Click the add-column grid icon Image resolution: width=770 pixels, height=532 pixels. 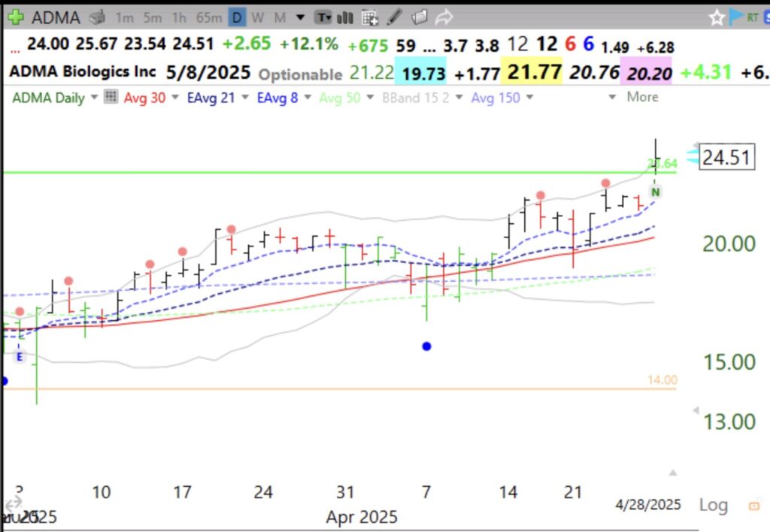pyautogui.click(x=370, y=18)
